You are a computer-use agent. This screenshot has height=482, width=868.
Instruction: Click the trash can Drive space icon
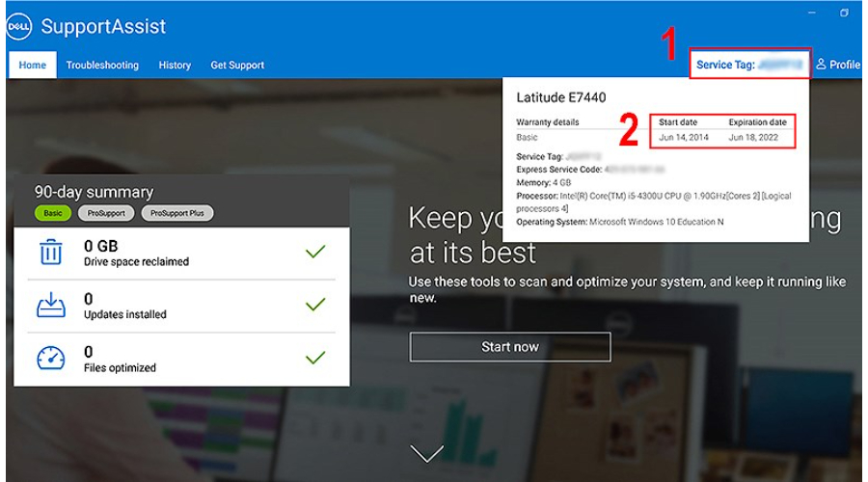point(50,253)
